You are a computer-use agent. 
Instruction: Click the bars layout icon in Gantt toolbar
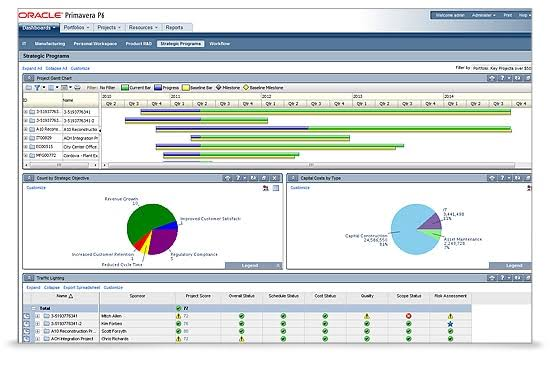point(64,88)
